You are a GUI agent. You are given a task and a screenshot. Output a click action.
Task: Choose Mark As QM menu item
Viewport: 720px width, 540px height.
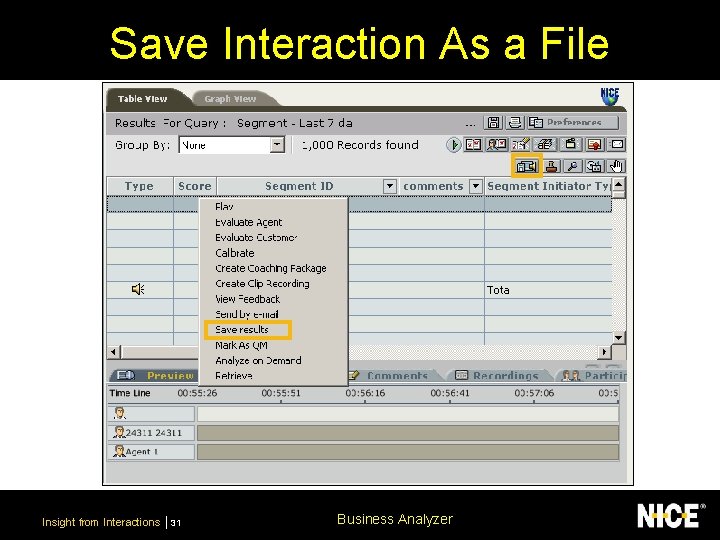tap(273, 345)
